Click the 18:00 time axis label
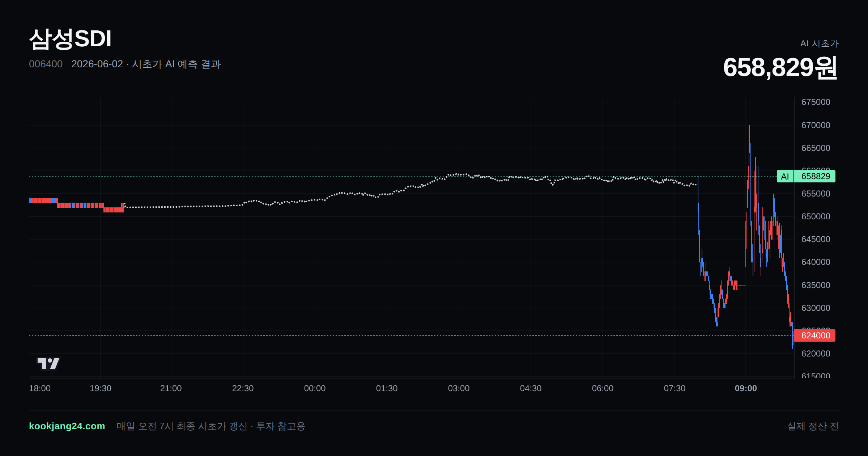 (x=40, y=388)
